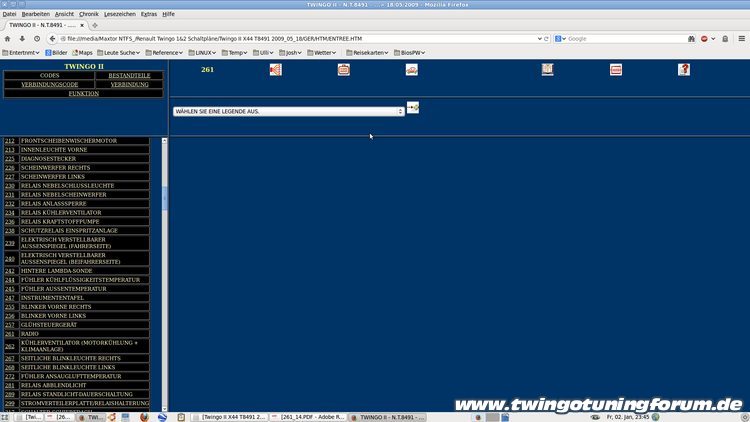
Task: Open the question mark help icon
Action: click(x=684, y=69)
